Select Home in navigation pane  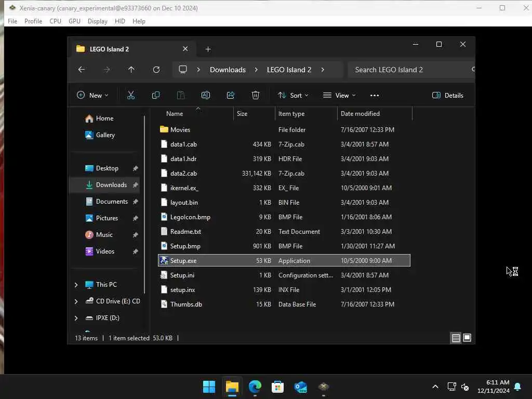[x=104, y=118]
